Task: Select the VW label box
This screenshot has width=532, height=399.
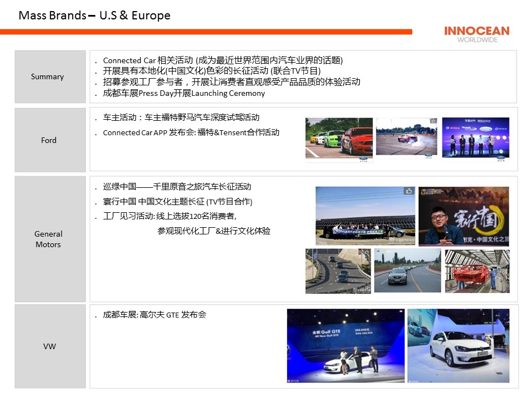Action: point(50,346)
